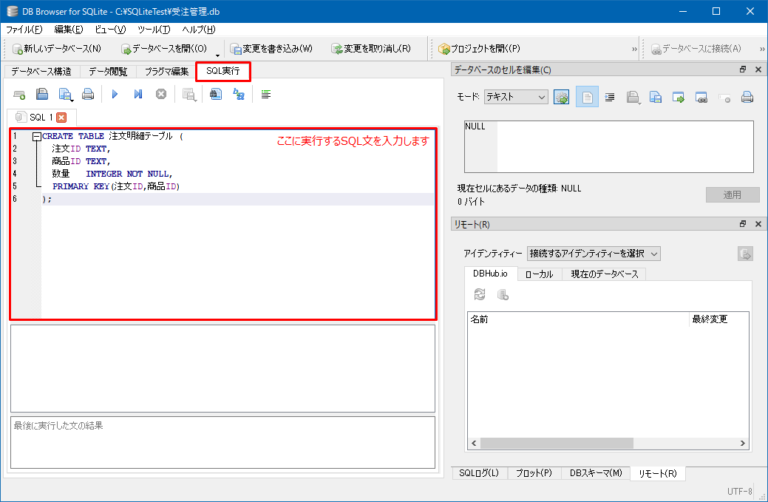Click the 適用 apply button

click(x=732, y=195)
